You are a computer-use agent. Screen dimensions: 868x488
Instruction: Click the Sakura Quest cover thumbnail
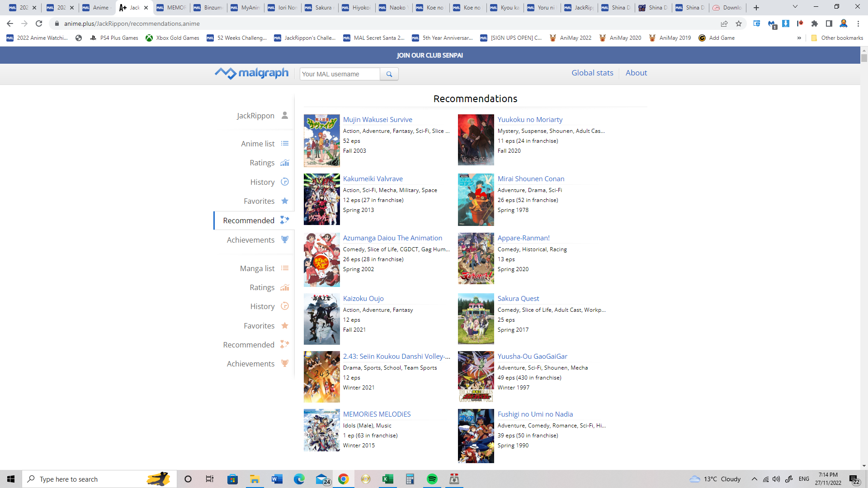[x=476, y=319]
